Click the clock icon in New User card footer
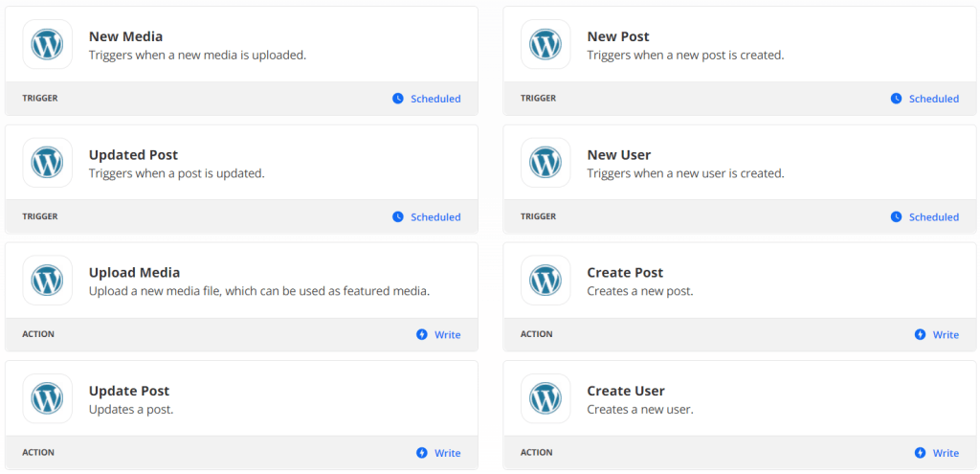The height and width of the screenshot is (474, 980). pos(896,216)
